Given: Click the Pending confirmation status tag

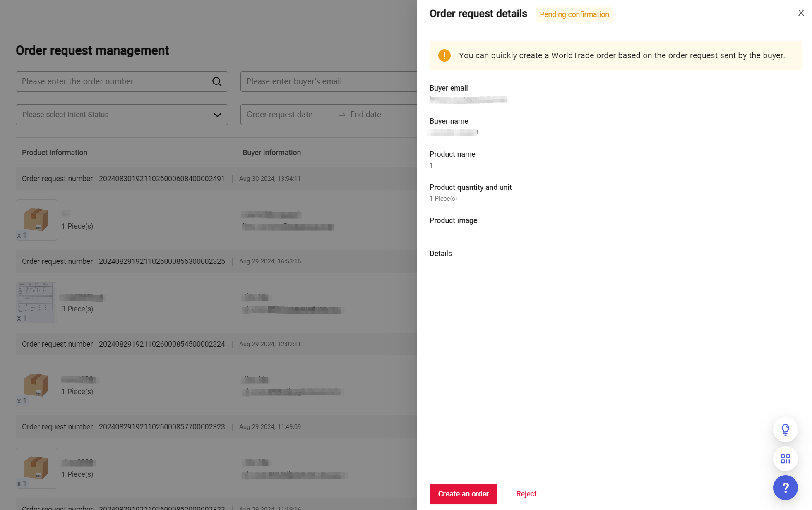Looking at the screenshot, I should tap(574, 14).
